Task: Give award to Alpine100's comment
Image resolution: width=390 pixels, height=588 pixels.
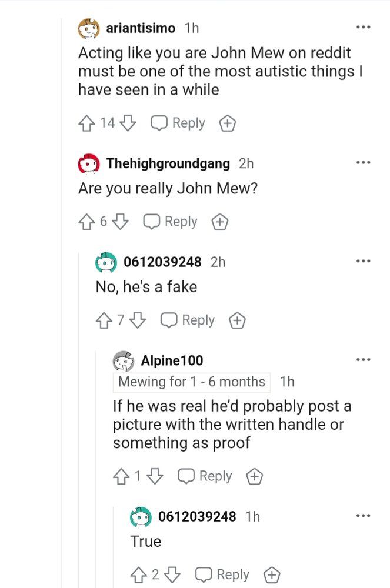Action: (x=254, y=477)
